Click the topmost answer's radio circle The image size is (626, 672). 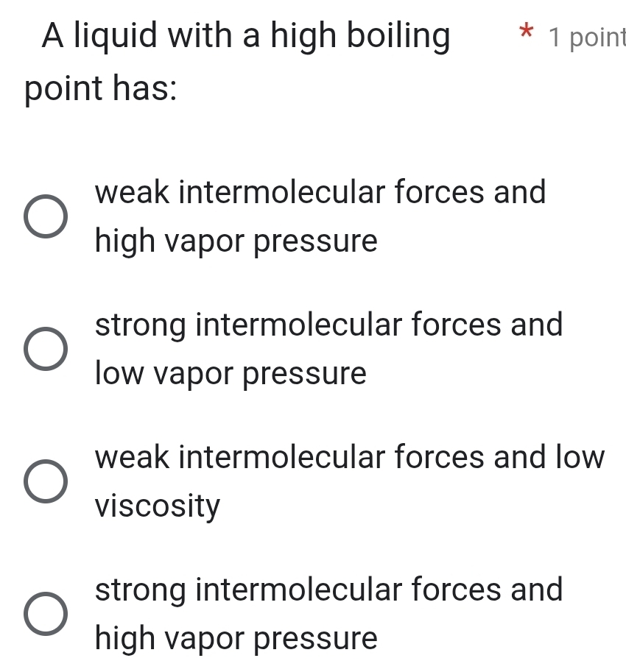(x=46, y=217)
